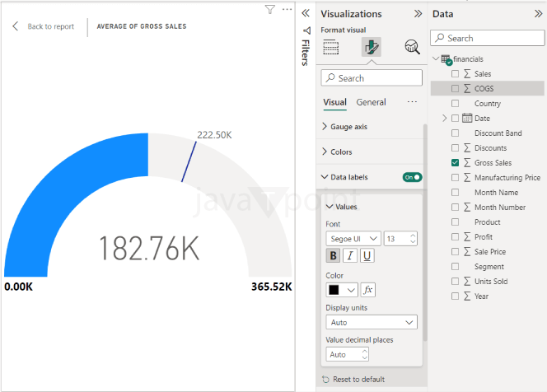Click Back to report link
547x392 pixels.
coord(51,26)
